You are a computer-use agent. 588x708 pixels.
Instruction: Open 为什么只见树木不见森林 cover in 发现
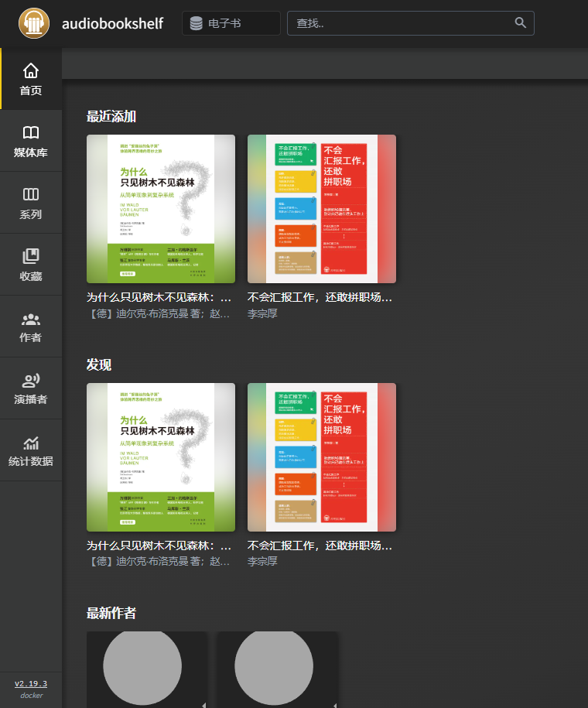161,457
